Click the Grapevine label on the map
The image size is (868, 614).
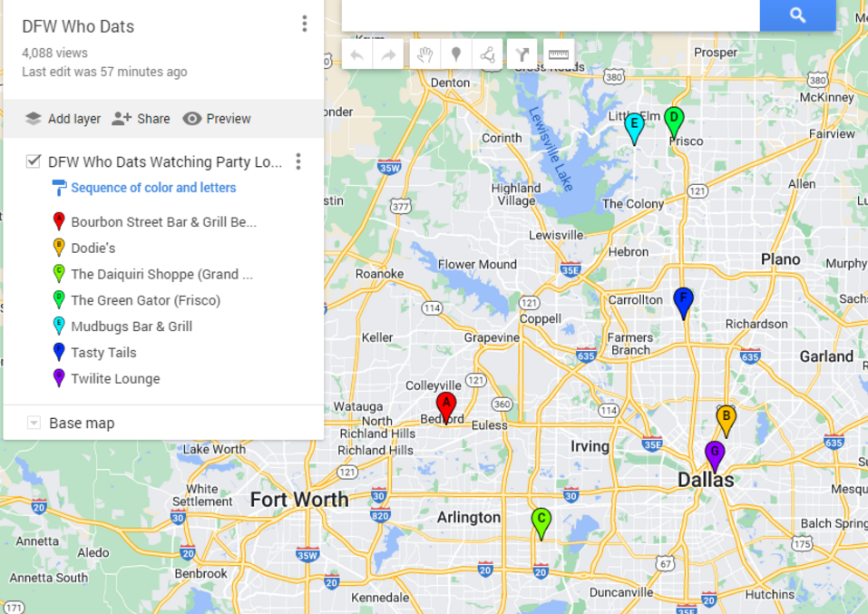coord(492,337)
